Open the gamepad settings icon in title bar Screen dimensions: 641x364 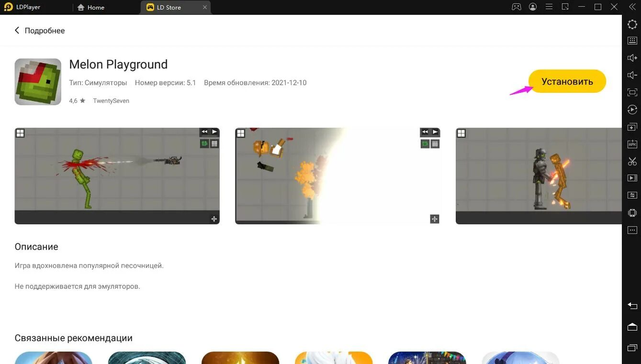click(517, 7)
